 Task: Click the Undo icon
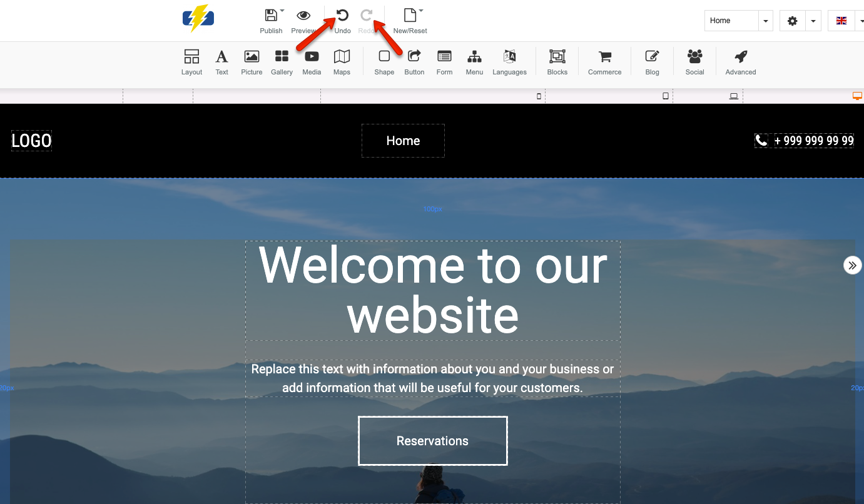[342, 16]
